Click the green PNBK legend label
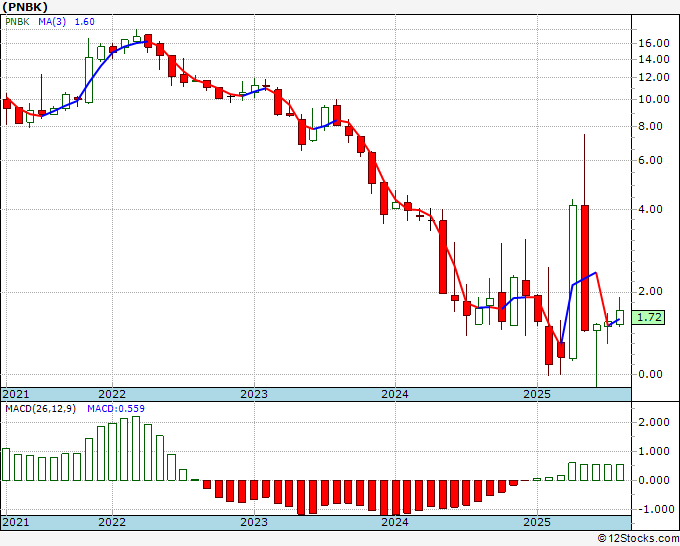This screenshot has height=546, width=680. tap(17, 22)
